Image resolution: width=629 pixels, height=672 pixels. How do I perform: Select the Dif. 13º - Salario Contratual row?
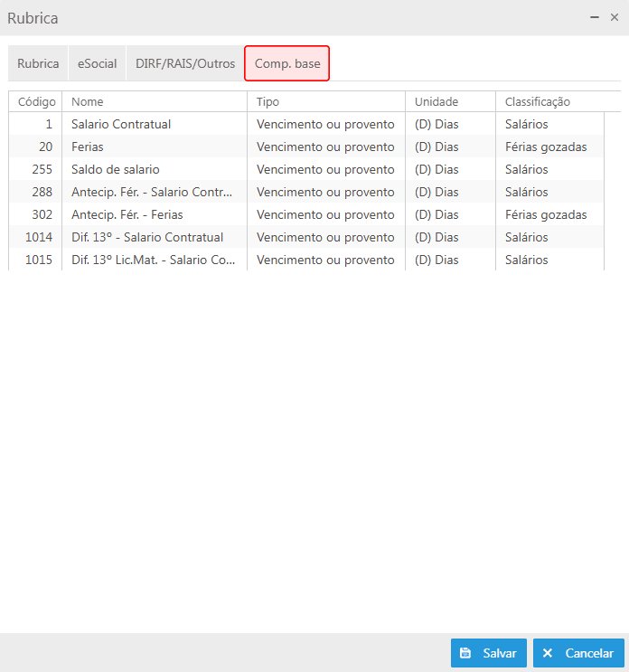(x=306, y=237)
